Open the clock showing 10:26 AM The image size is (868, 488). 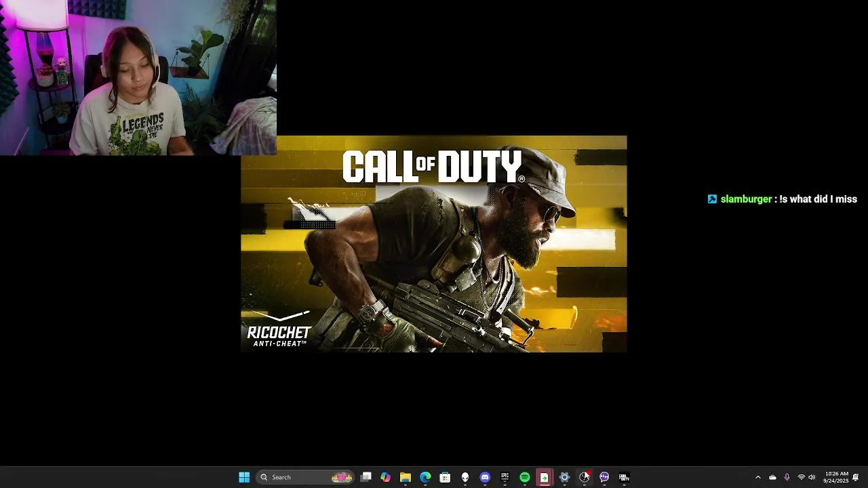[836, 477]
